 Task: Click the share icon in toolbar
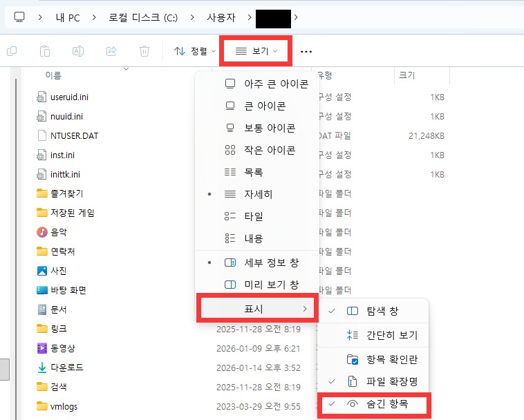tap(111, 51)
